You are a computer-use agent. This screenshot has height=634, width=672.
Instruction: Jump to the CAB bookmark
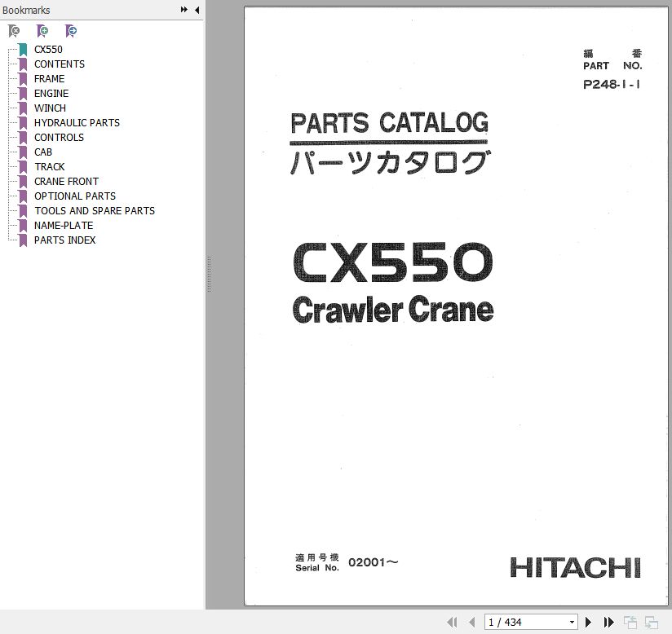click(43, 152)
